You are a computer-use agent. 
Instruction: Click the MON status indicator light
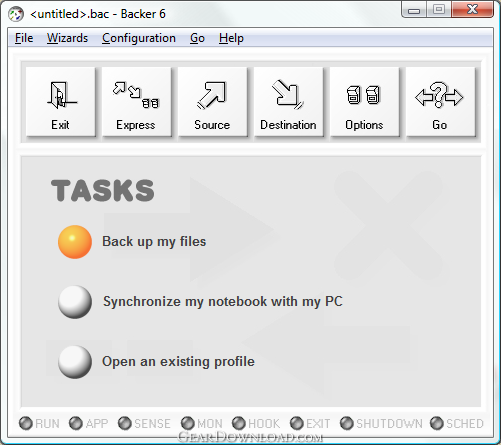(x=188, y=423)
